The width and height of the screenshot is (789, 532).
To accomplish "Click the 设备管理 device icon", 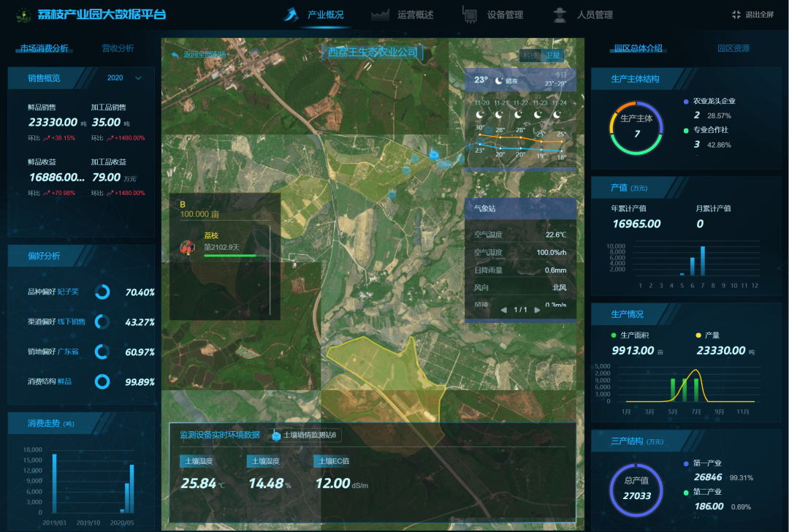I will tap(470, 15).
